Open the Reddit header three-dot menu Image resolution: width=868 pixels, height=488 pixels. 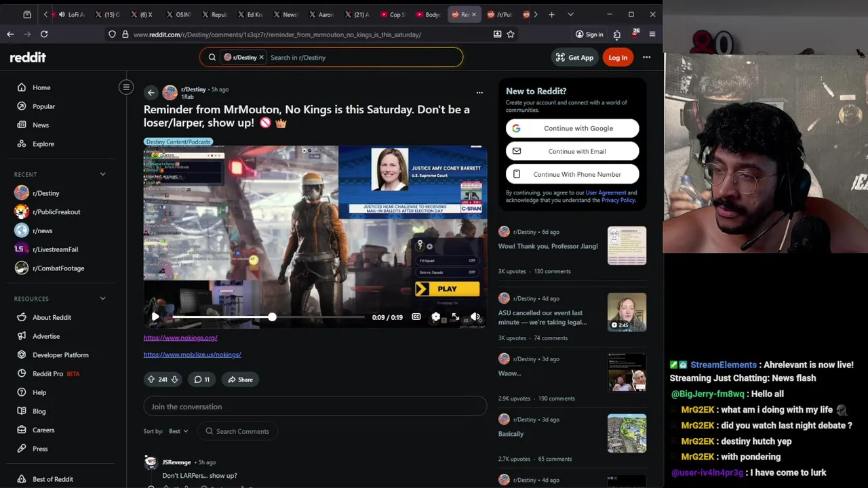pos(646,58)
